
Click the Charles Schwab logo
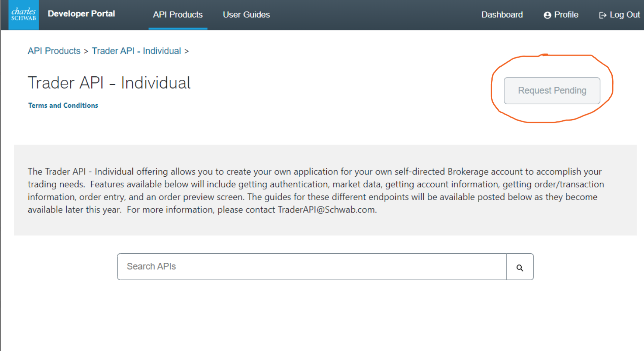tap(23, 15)
